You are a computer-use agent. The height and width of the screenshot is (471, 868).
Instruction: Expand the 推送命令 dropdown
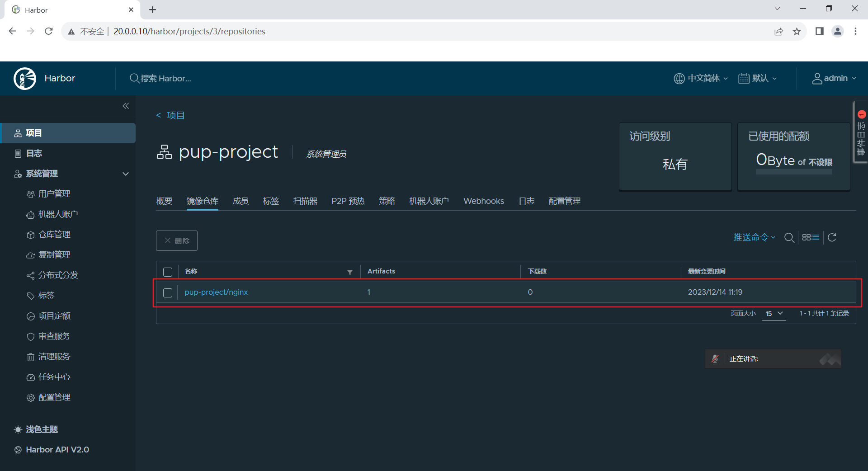(754, 237)
